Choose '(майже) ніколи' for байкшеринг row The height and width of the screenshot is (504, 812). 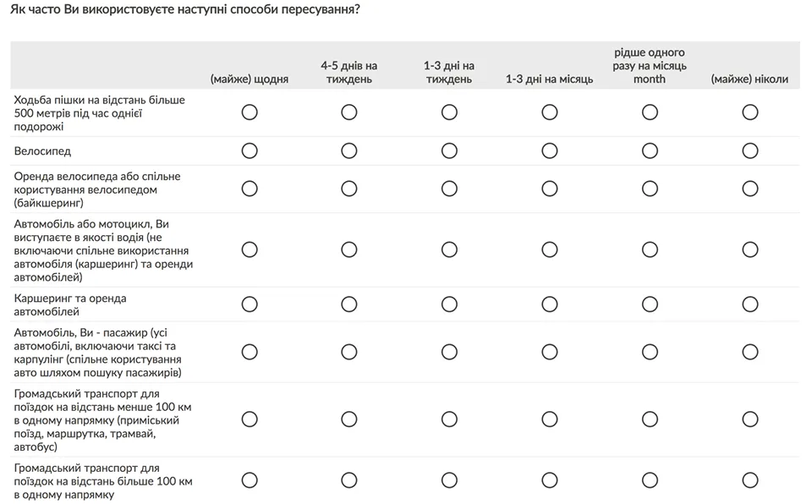point(749,189)
